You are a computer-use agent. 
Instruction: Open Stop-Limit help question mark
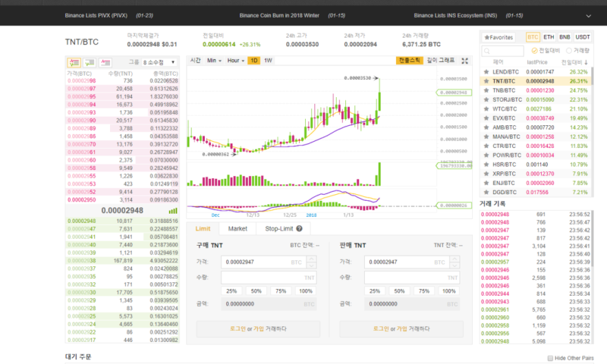(x=299, y=228)
